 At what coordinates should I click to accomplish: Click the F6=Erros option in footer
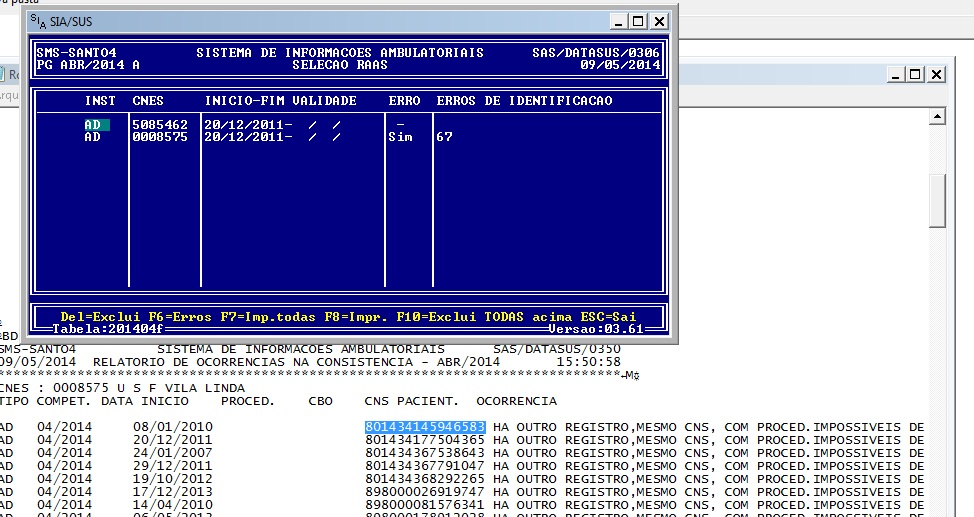[164, 316]
